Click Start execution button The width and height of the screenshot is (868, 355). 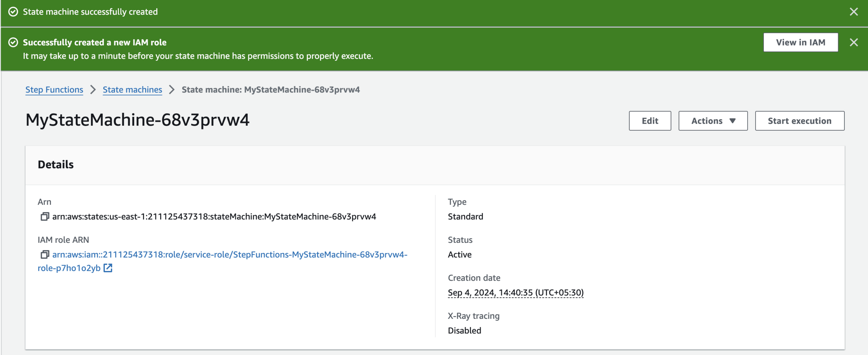click(x=800, y=121)
